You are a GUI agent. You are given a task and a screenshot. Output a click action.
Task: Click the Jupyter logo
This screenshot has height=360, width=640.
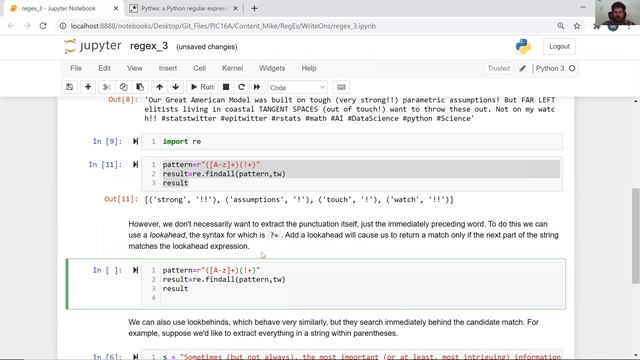pos(93,46)
